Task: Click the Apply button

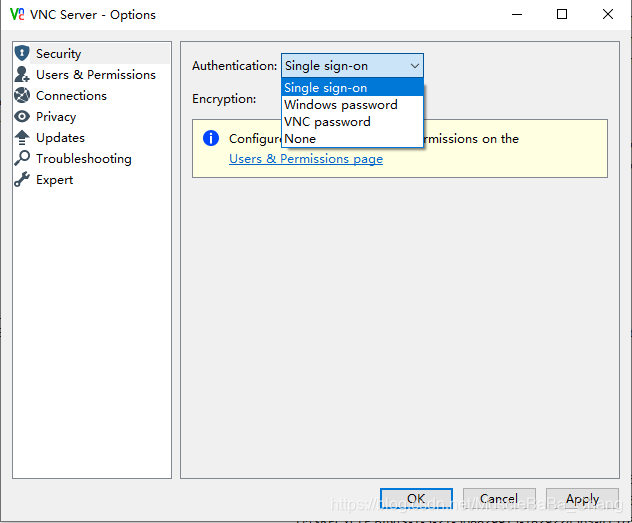Action: [x=582, y=499]
